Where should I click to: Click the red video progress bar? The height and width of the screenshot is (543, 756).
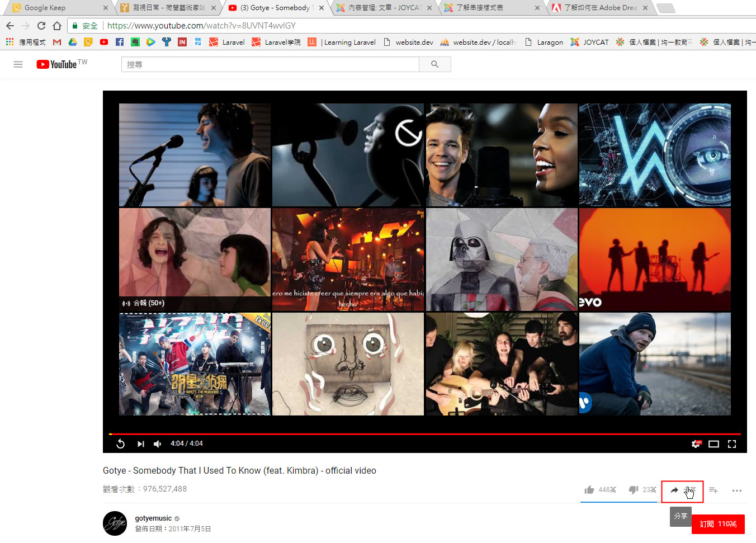tap(425, 434)
